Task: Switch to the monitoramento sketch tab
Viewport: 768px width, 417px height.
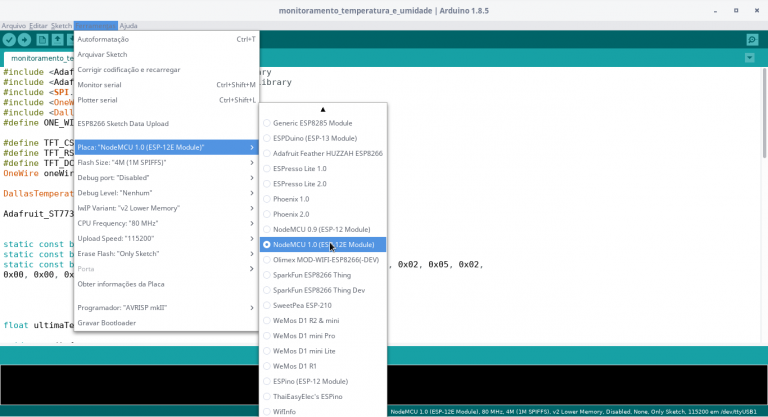Action: click(40, 59)
